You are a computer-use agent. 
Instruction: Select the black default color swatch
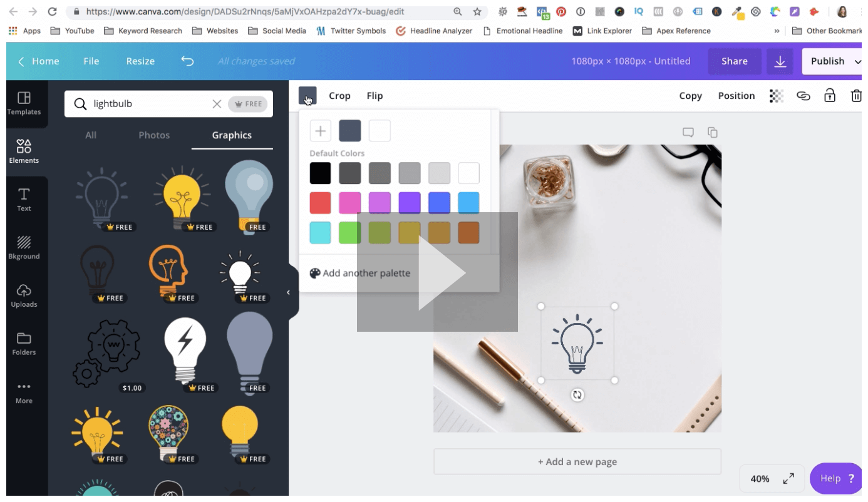[x=321, y=173]
